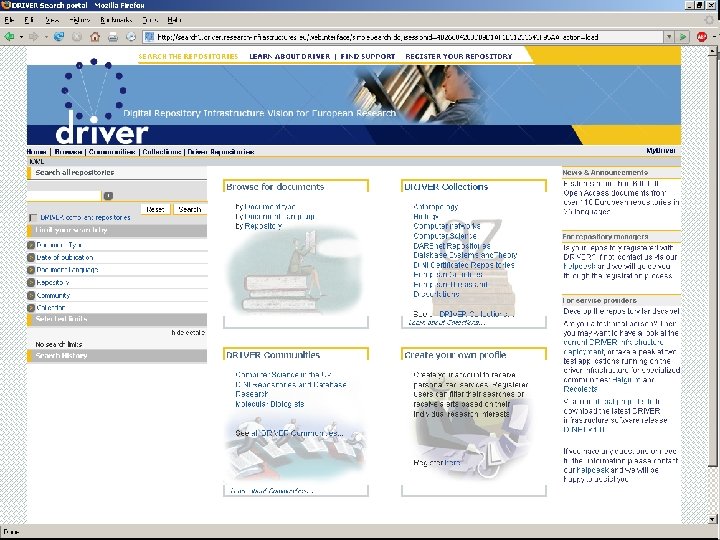
Task: Click the News & Announcements heading
Action: [605, 172]
